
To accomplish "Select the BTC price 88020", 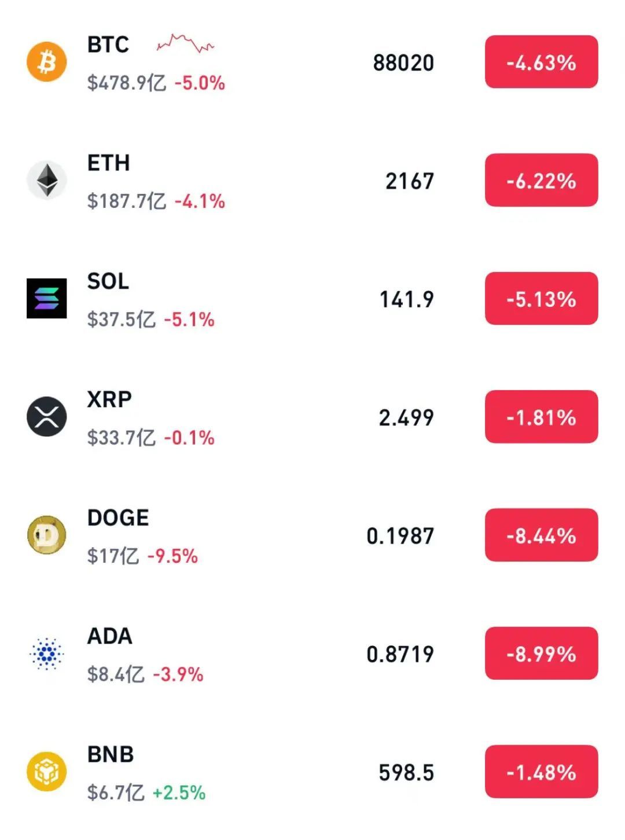I will 403,63.
